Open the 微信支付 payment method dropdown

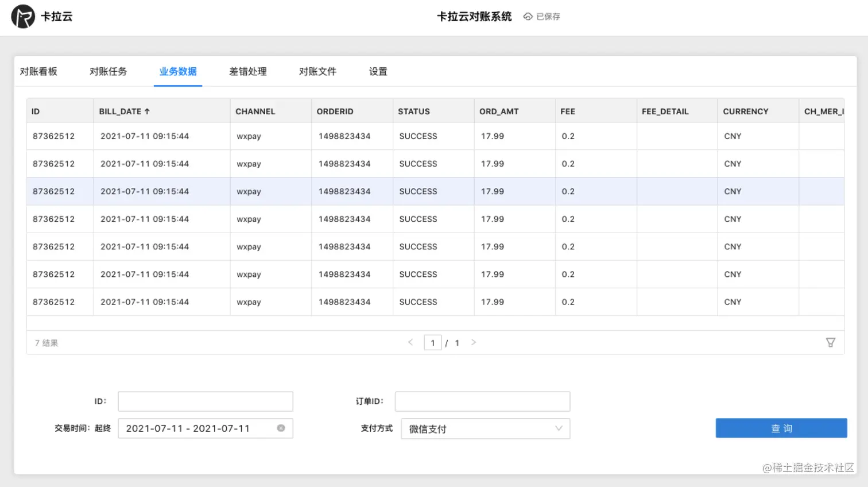click(485, 428)
